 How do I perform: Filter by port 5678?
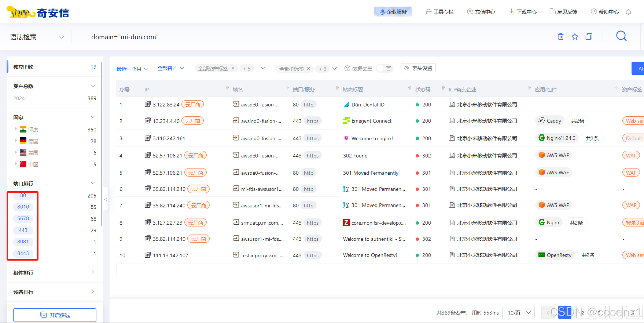[23, 218]
